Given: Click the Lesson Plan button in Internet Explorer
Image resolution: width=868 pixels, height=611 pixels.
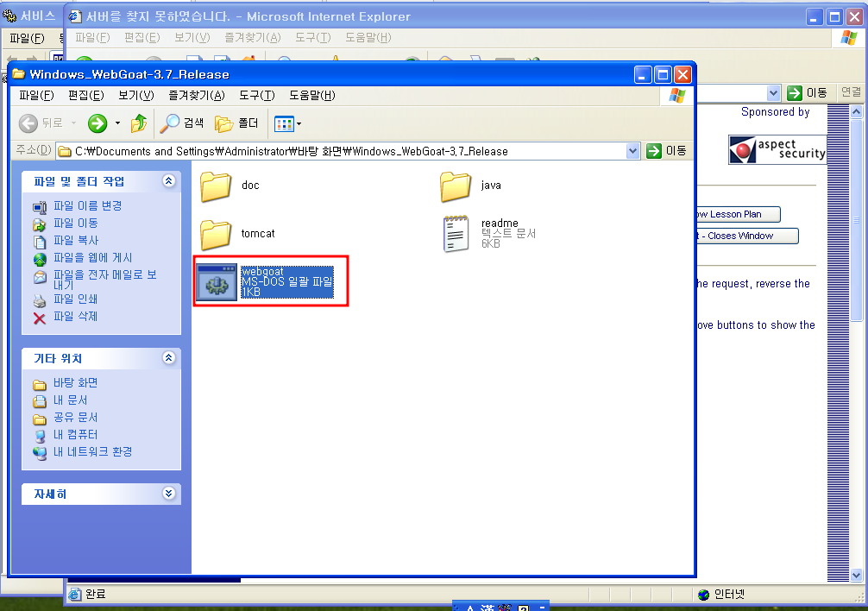Looking at the screenshot, I should click(x=738, y=214).
